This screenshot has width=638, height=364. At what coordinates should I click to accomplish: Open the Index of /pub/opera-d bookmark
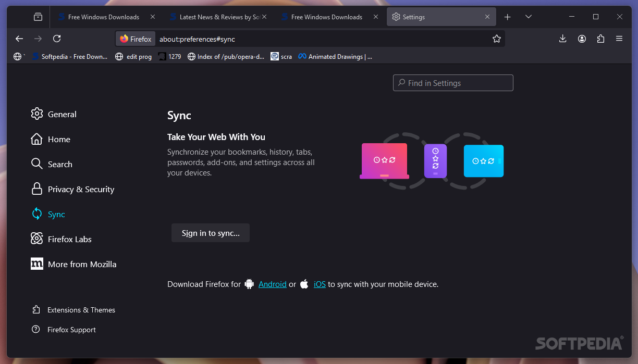[x=226, y=57]
